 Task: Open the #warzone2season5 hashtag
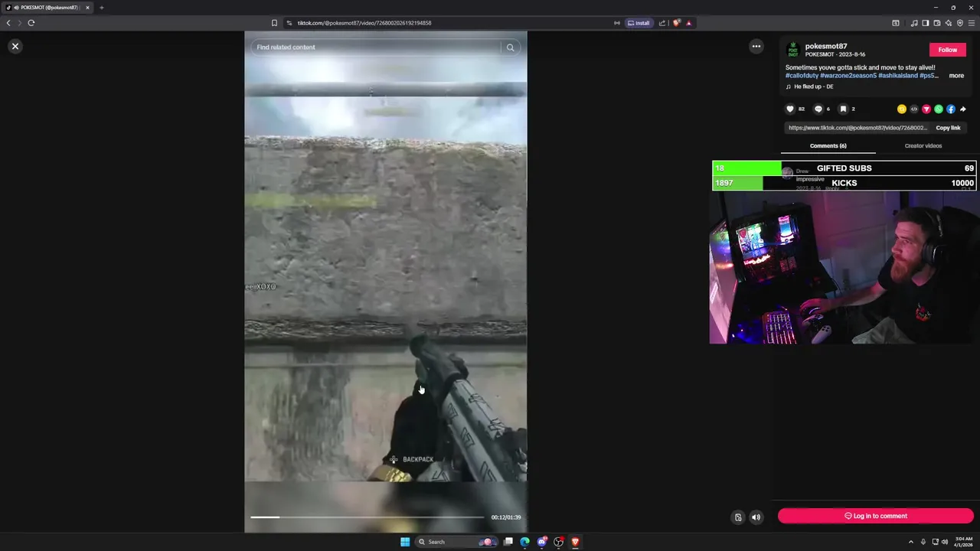click(848, 76)
